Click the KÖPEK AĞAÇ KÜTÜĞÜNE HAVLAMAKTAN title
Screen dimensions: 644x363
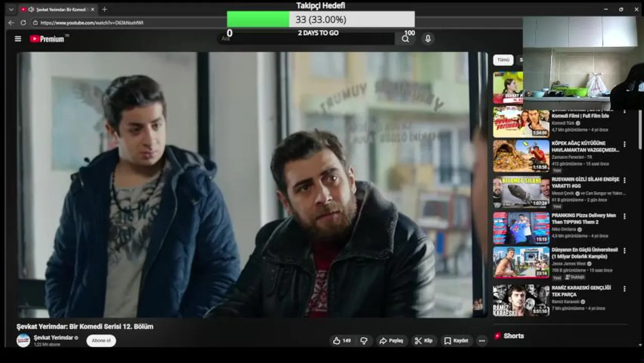[585, 146]
